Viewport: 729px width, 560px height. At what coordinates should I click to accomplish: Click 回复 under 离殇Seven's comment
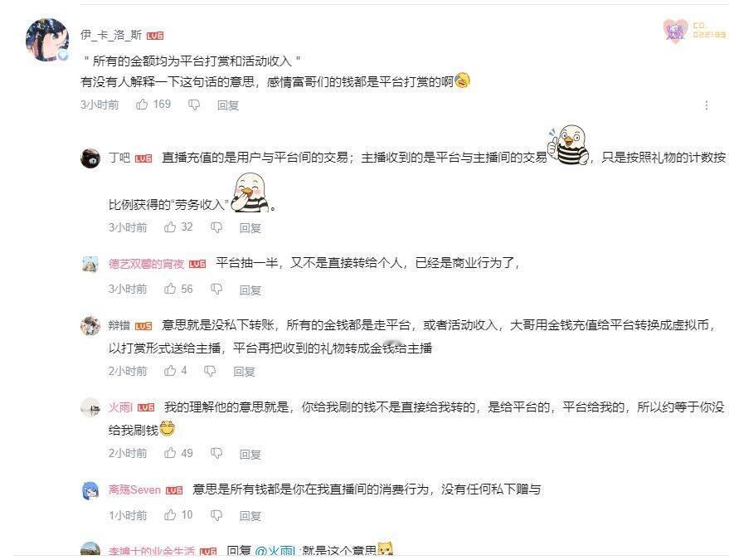click(x=250, y=515)
